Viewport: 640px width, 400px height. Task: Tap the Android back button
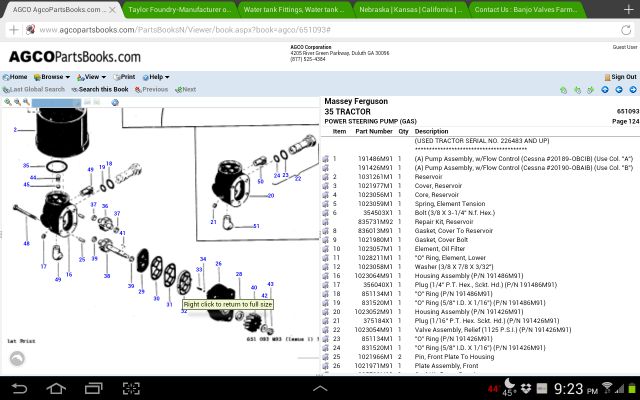click(21, 386)
